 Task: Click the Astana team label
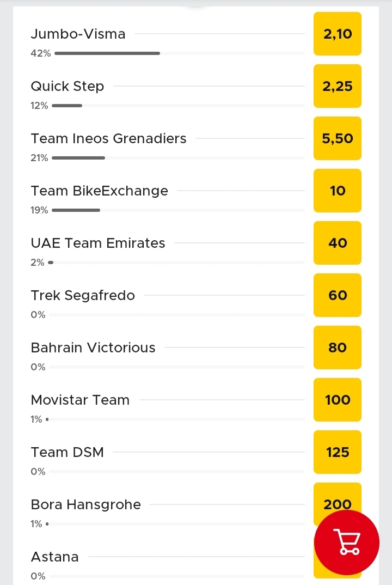pyautogui.click(x=54, y=557)
